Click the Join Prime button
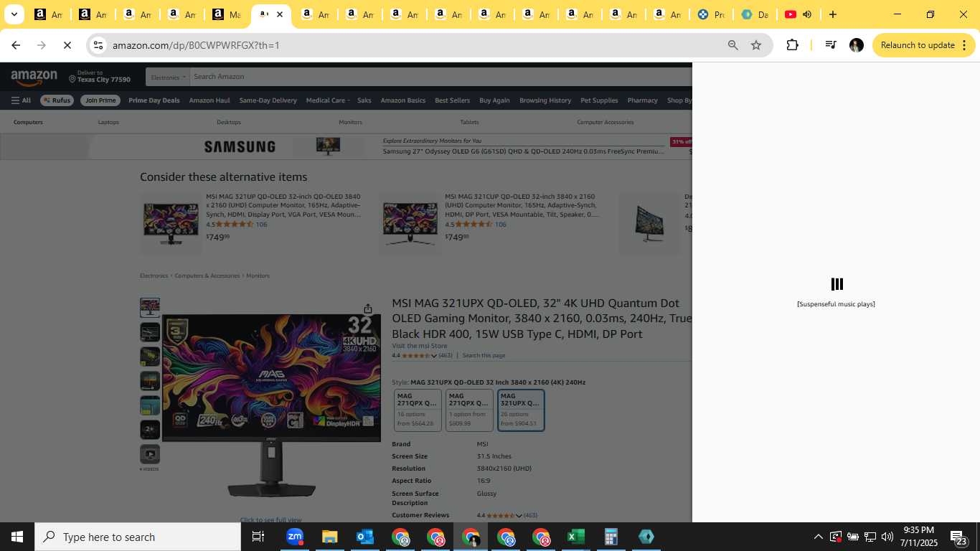980x551 pixels. (x=100, y=100)
